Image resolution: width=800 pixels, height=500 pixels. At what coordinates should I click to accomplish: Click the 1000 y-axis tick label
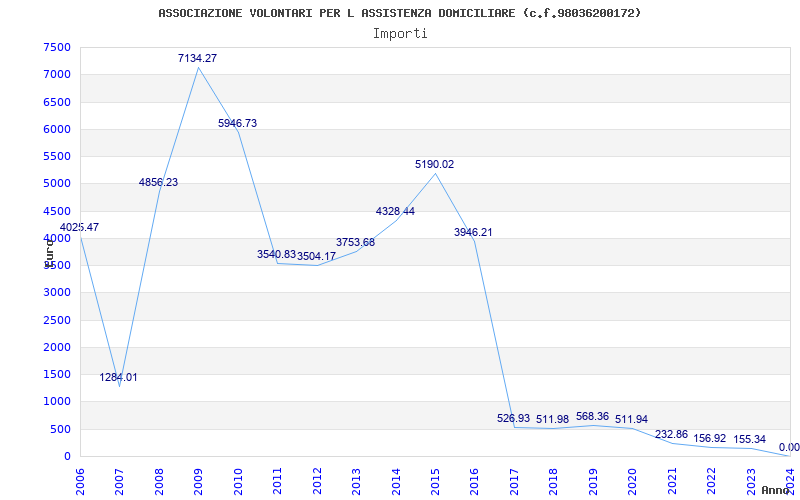click(57, 402)
